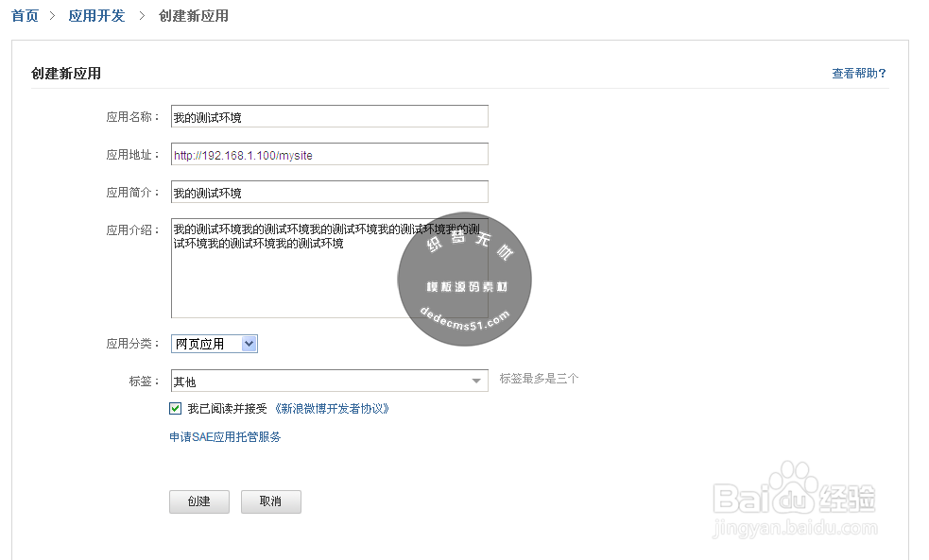Click the 取消 button
Image resolution: width=929 pixels, height=560 pixels.
[x=270, y=501]
